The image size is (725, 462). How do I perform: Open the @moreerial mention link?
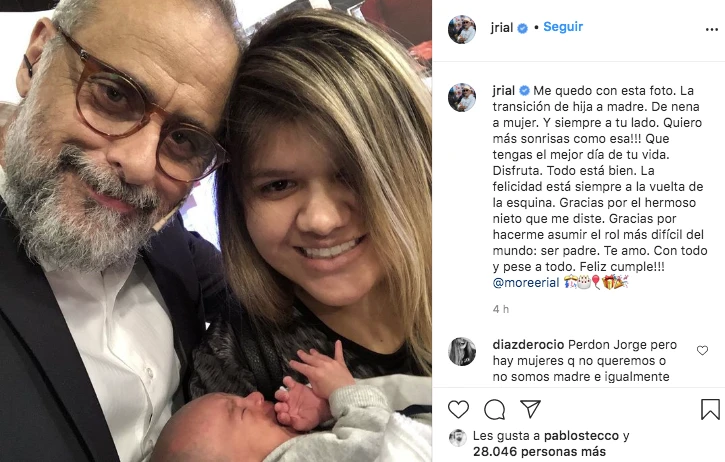click(526, 283)
